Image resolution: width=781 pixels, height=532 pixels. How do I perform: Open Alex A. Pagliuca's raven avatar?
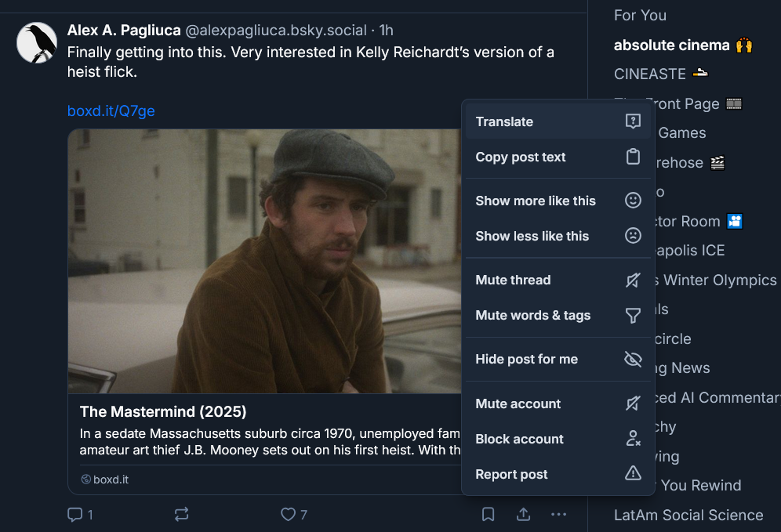point(37,43)
